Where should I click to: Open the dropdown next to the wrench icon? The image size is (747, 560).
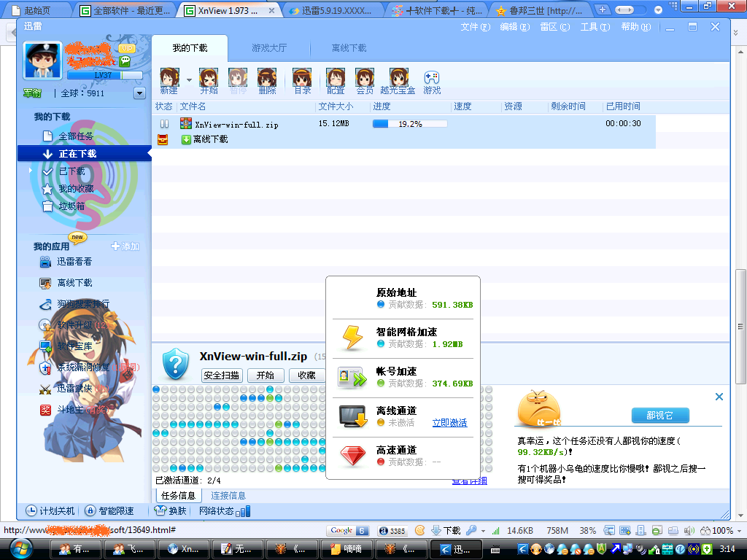[x=483, y=531]
